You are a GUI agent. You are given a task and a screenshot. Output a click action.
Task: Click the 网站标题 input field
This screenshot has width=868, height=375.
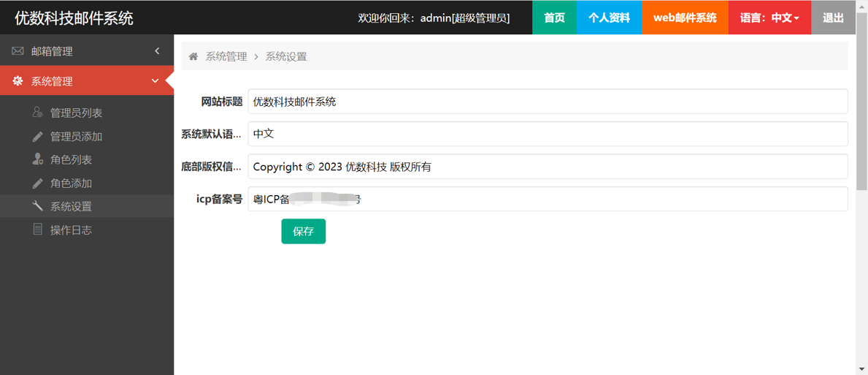[548, 102]
